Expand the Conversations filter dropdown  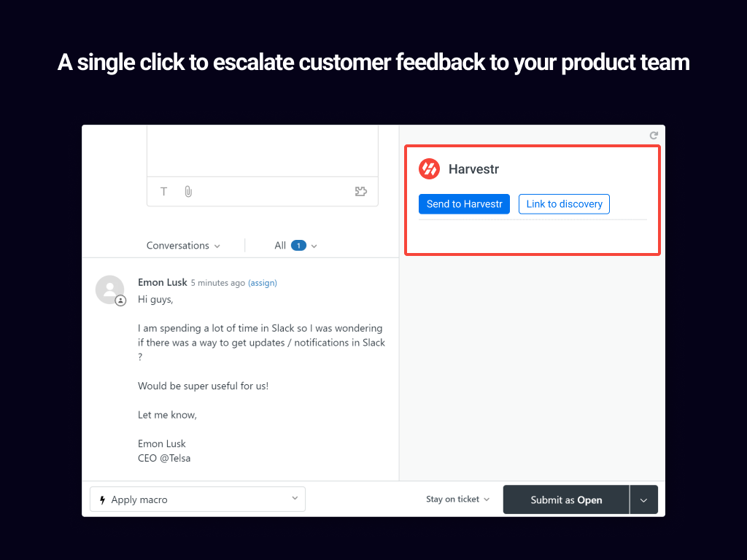coord(183,246)
